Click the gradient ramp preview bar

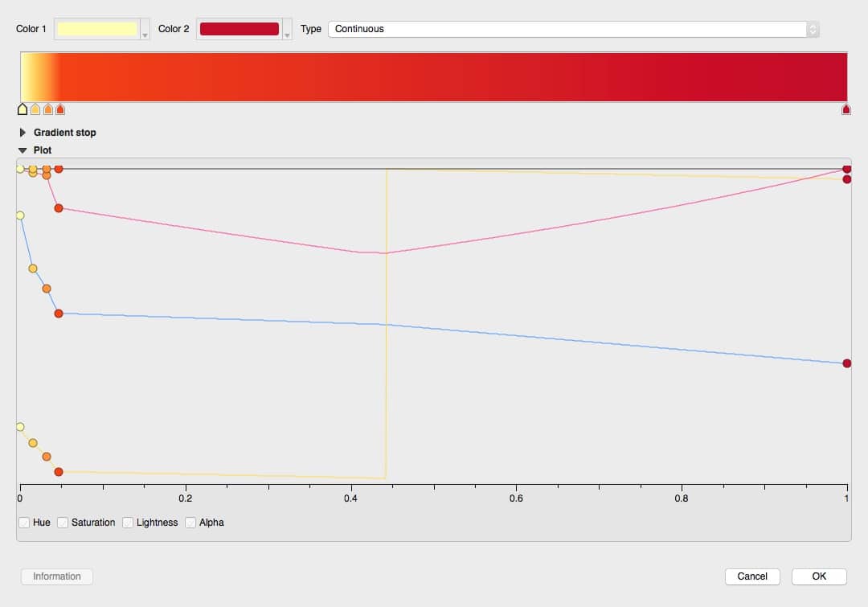pyautogui.click(x=433, y=77)
